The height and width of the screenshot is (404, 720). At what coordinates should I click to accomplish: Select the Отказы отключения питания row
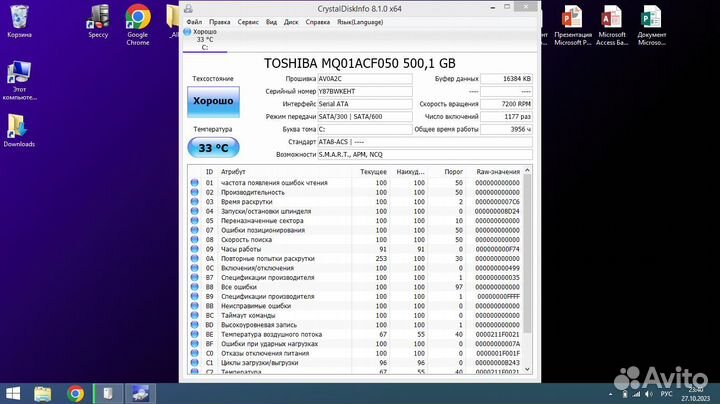click(x=355, y=353)
